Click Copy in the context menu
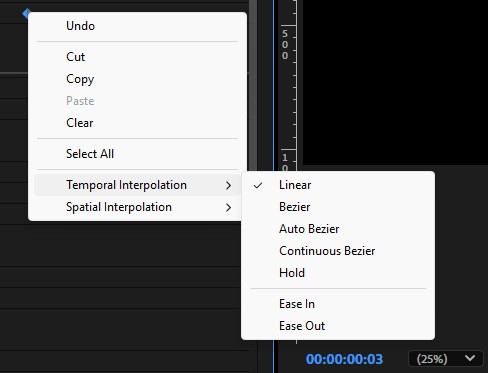Screen dimensions: 488x373 point(137,79)
